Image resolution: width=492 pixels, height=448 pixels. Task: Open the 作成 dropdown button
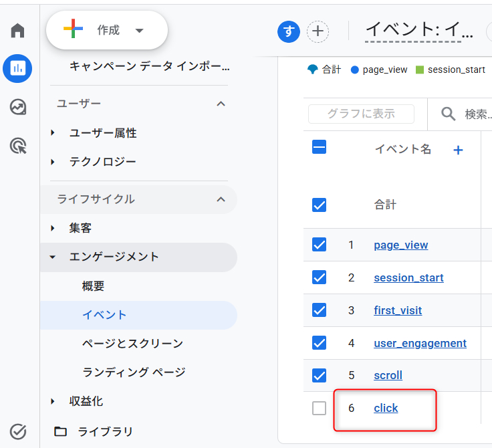point(107,30)
